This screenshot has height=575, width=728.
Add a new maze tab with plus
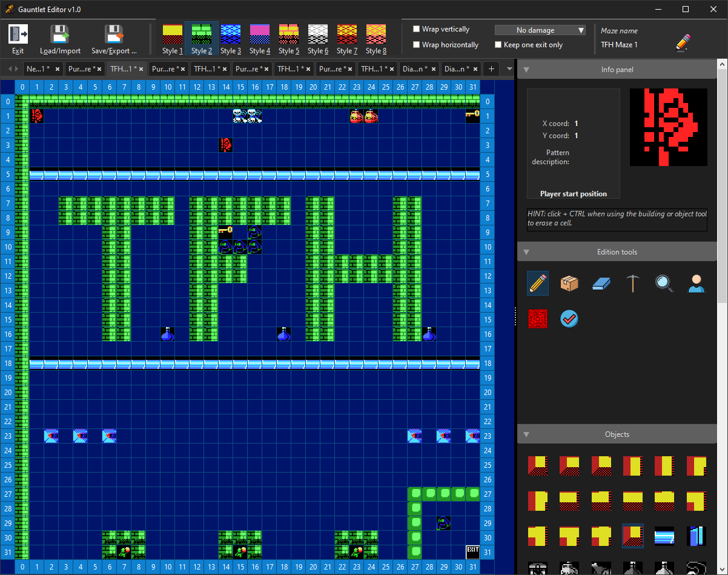point(491,69)
